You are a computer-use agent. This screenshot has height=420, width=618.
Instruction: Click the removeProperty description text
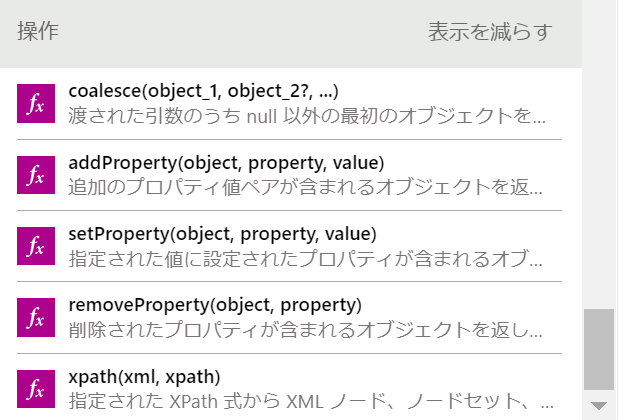(x=308, y=330)
